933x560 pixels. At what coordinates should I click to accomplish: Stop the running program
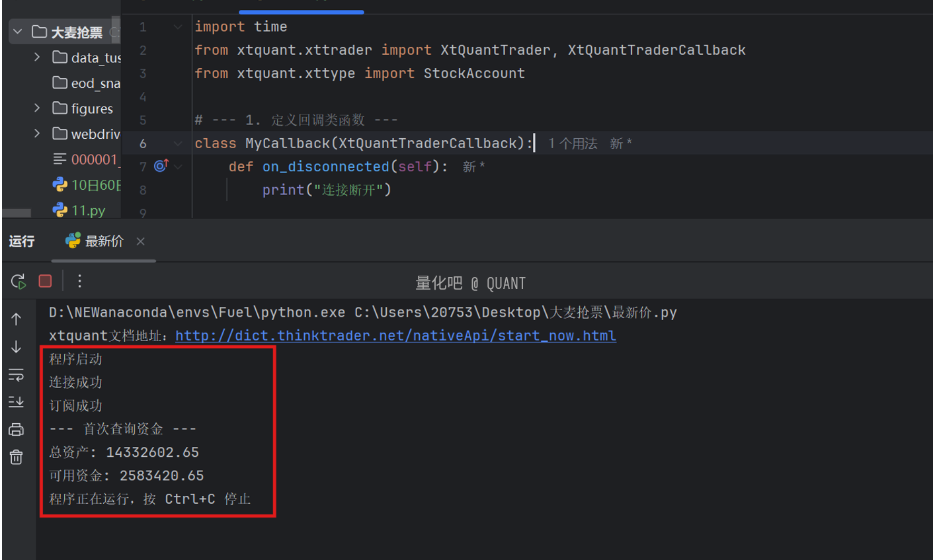point(45,282)
